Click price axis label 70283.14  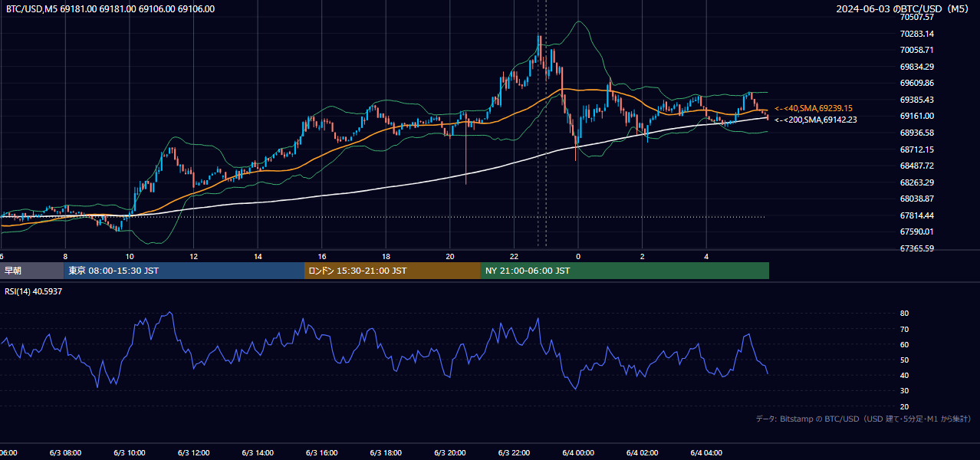917,34
